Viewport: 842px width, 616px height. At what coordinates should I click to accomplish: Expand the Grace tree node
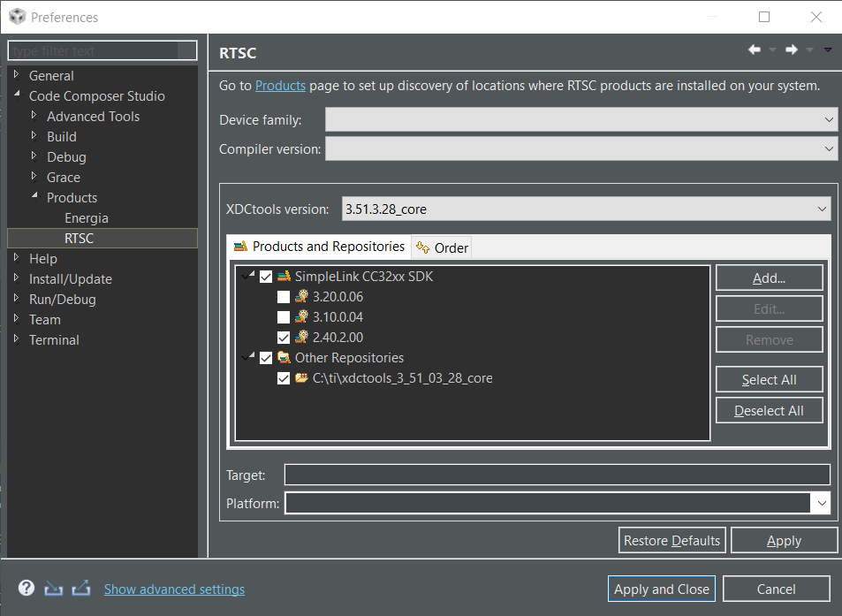tap(34, 176)
